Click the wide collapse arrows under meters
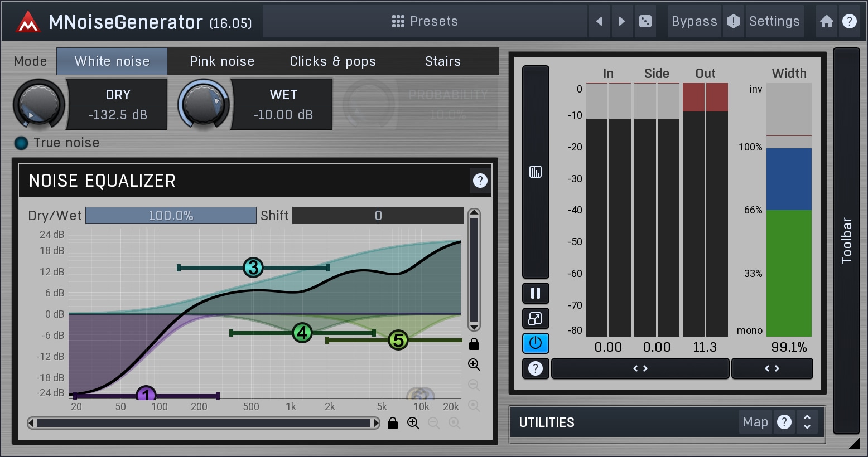Screen dimensions: 868x457 click(640, 368)
